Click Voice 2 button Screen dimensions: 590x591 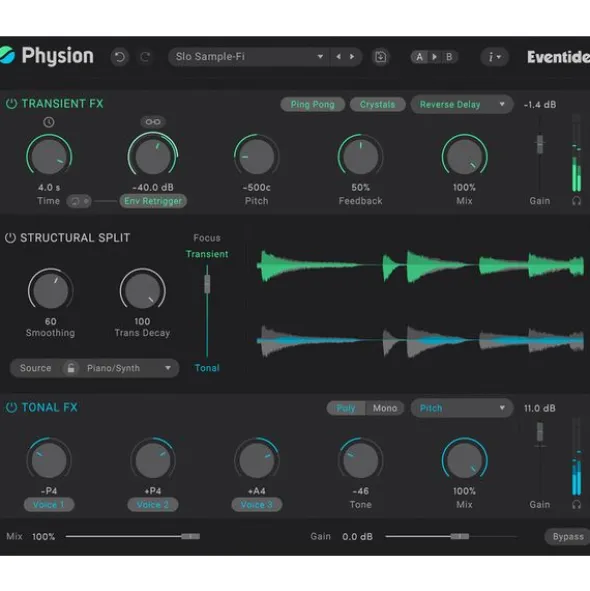point(153,505)
